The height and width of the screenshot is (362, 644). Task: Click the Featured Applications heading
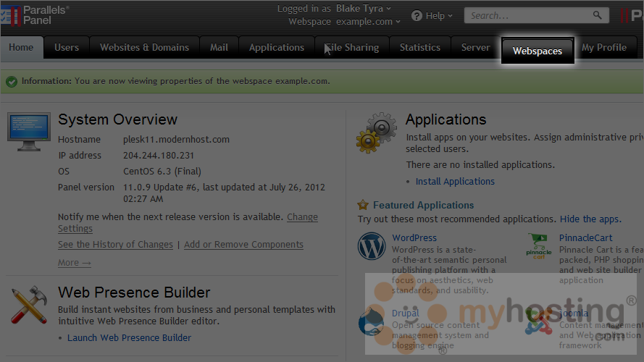click(424, 205)
